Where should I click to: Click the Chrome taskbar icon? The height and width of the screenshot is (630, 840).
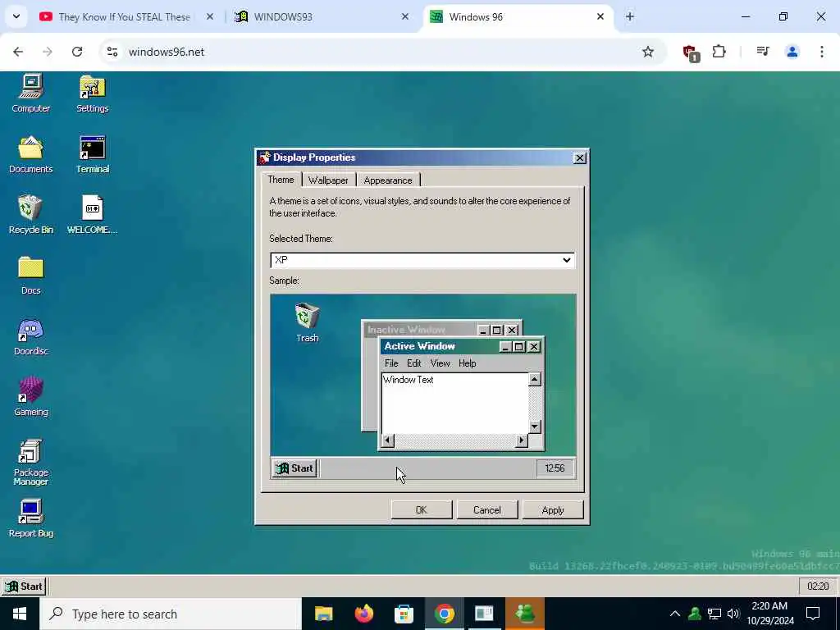(x=444, y=614)
